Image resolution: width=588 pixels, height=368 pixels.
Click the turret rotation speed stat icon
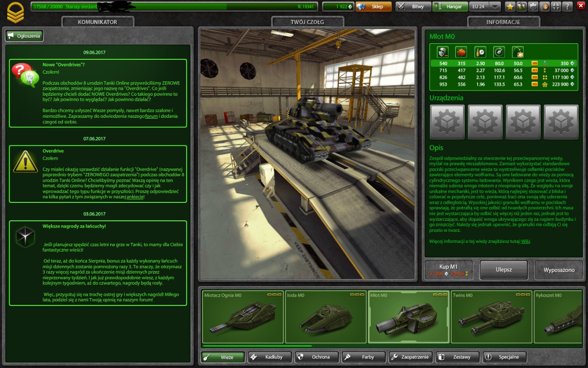coord(499,52)
